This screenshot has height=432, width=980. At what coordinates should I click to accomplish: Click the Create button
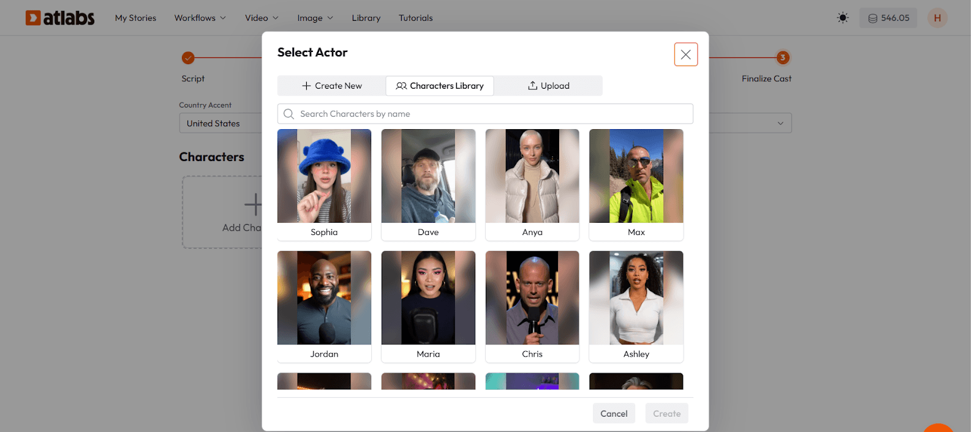[x=666, y=414]
